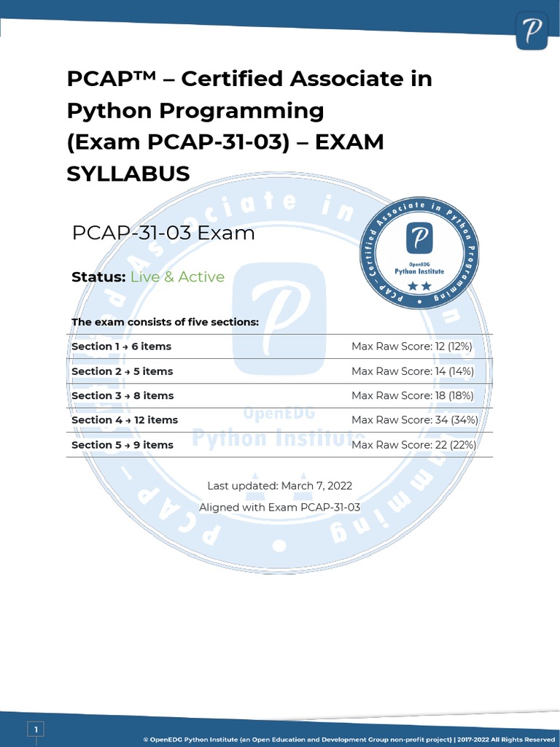The width and height of the screenshot is (560, 747).
Task: Click the Last updated: March 7, 2022 line
Action: coord(279,486)
